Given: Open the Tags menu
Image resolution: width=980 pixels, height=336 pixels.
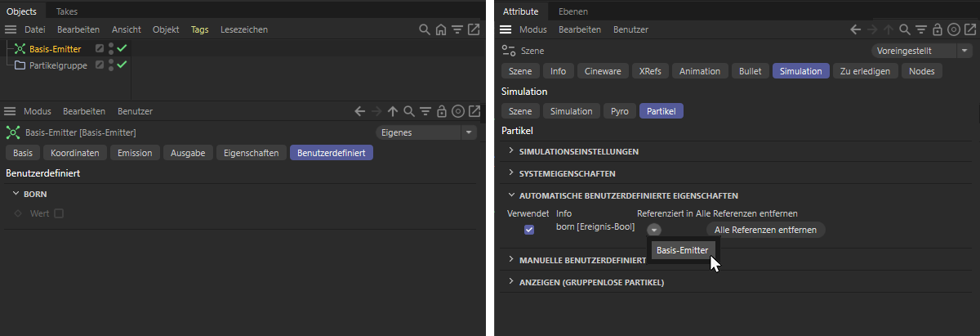Looking at the screenshot, I should [200, 29].
